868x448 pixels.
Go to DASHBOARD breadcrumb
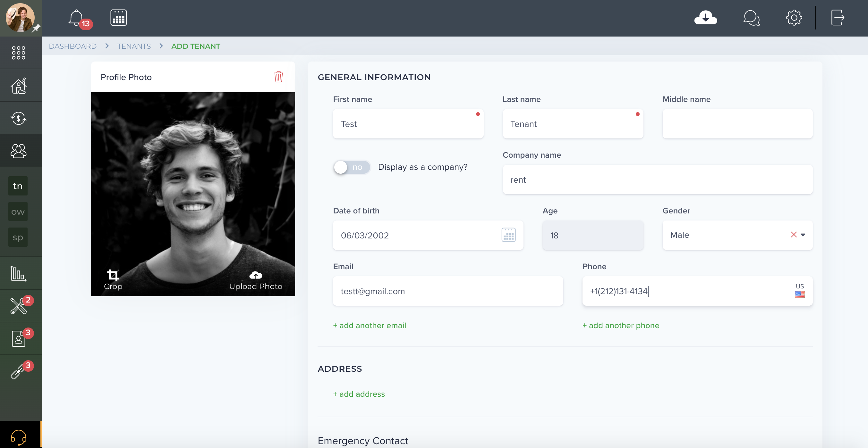coord(73,46)
